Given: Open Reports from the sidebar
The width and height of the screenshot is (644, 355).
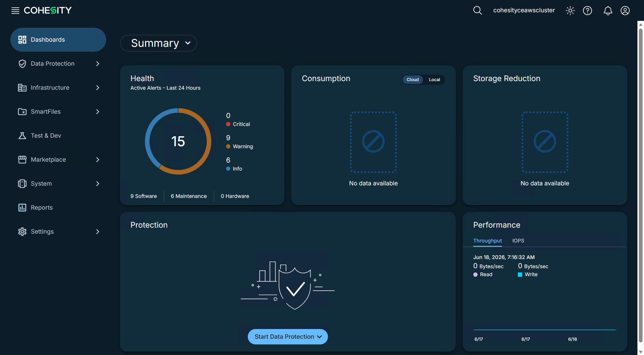Looking at the screenshot, I should (58, 208).
